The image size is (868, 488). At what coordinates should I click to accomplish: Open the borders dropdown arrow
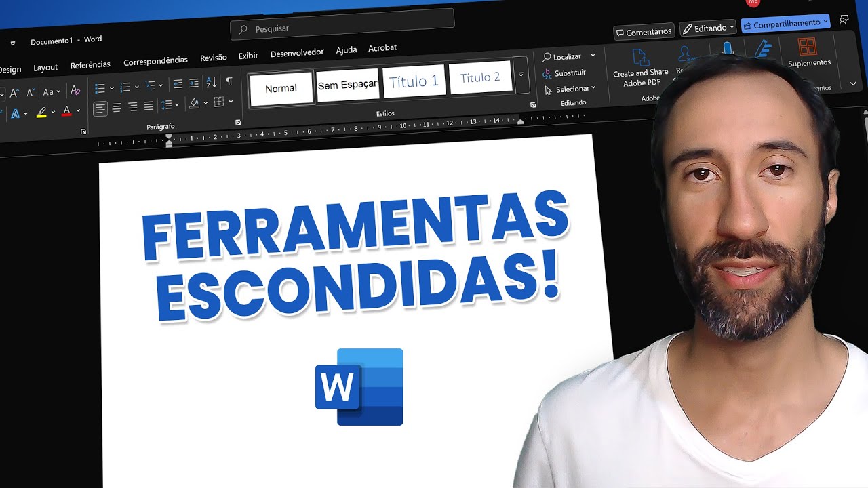[231, 102]
